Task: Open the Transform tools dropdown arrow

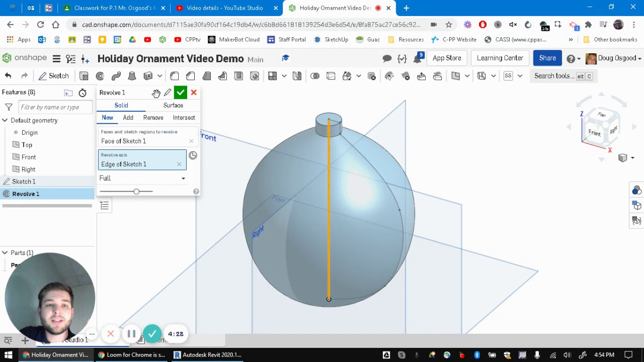Action: (x=358, y=76)
